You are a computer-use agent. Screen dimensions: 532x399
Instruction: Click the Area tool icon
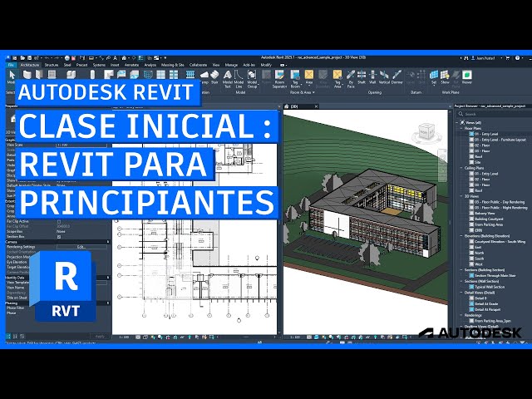(x=308, y=75)
